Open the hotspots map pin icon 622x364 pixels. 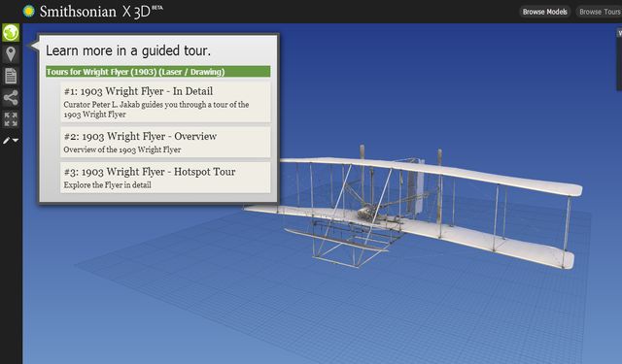(11, 54)
